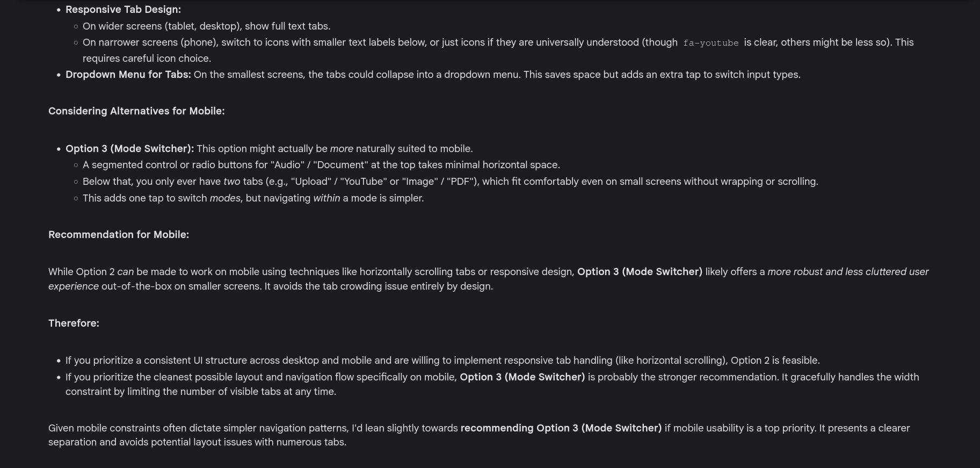The height and width of the screenshot is (468, 980).
Task: Click bold "Option 3 (Mode Switcher)" in the last bullet
Action: [522, 377]
